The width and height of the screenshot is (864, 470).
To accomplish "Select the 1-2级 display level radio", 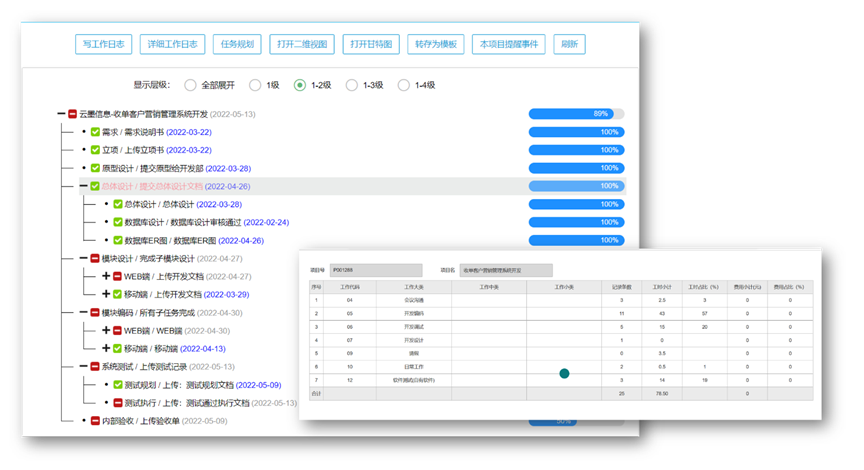I will (x=300, y=85).
